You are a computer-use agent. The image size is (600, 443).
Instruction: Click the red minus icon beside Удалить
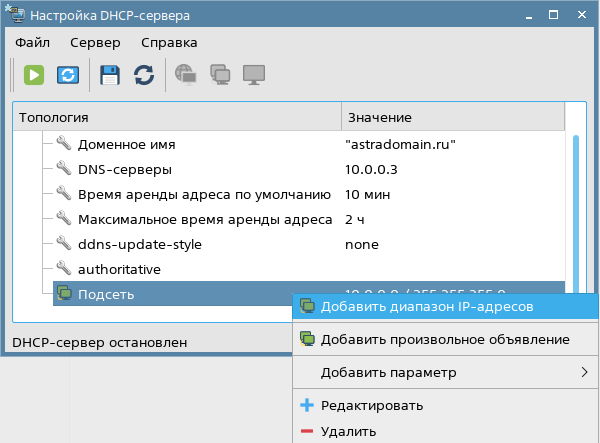coord(307,432)
